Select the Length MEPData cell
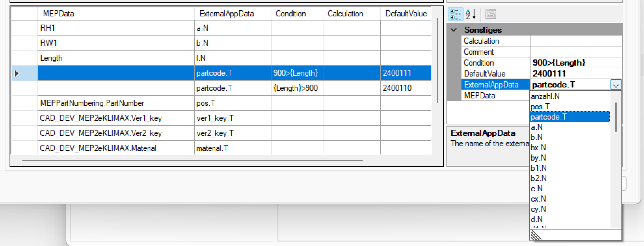 [116, 58]
